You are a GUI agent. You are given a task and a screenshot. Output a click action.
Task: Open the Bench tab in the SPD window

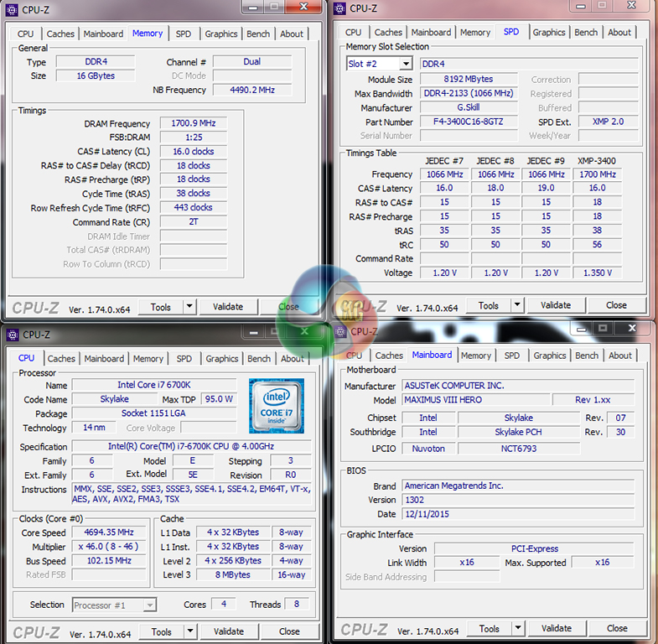tap(586, 33)
